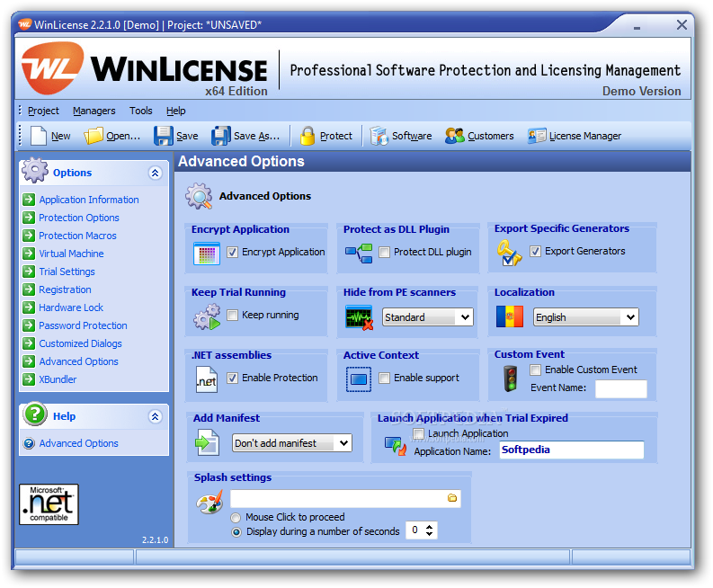Collapse the Options sidebar panel
Viewport: 713px width, 588px height.
(x=155, y=173)
